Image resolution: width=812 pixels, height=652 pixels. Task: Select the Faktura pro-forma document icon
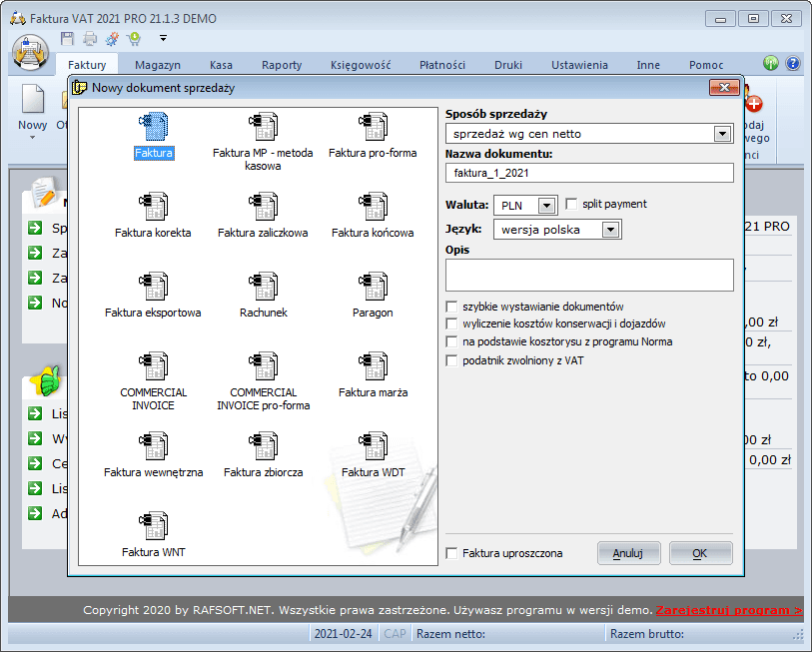[373, 126]
